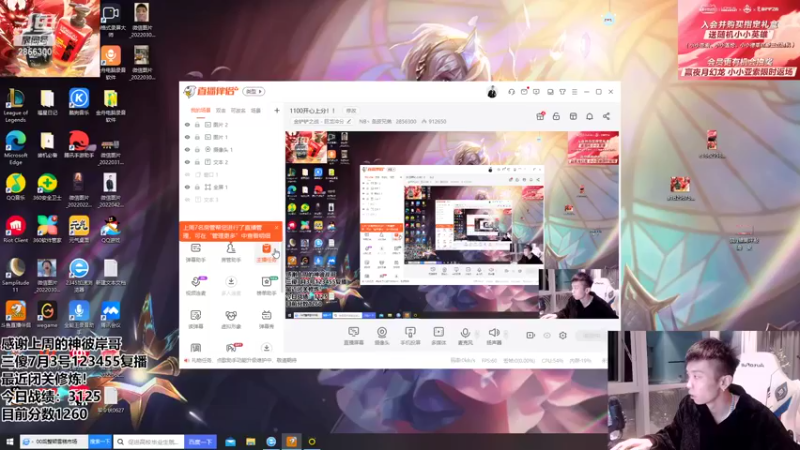Click 修改 button beside stream title
The width and height of the screenshot is (800, 450).
pyautogui.click(x=352, y=111)
